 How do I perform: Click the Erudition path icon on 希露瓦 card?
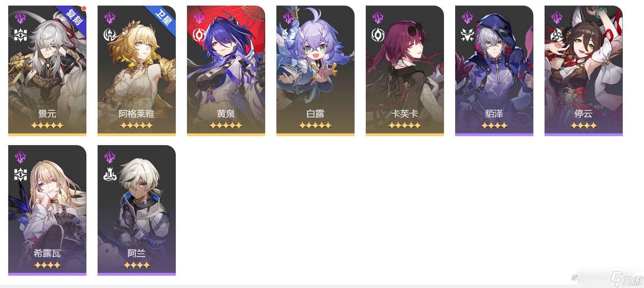click(x=20, y=175)
